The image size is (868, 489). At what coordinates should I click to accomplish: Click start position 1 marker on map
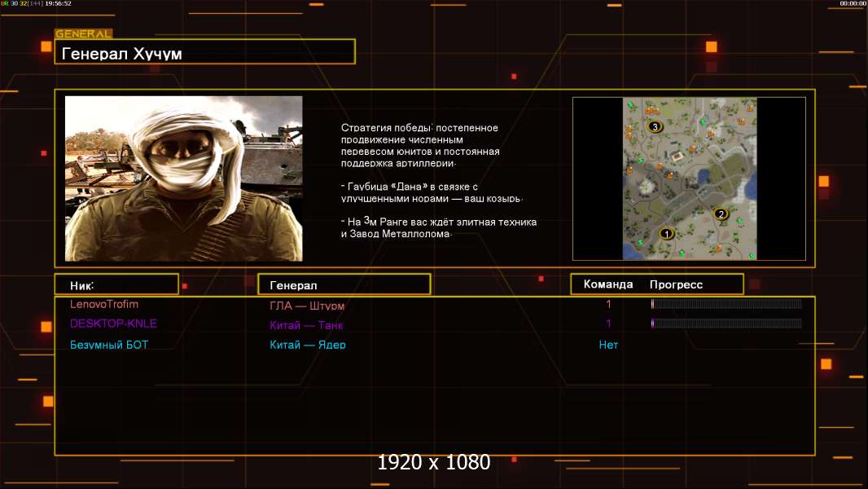[667, 234]
